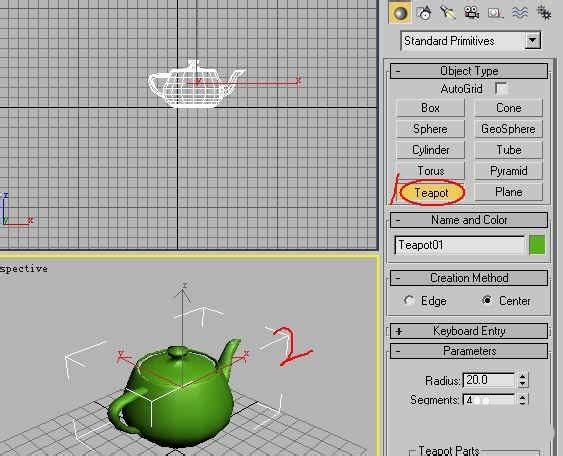Select the Geometry category icon
The width and height of the screenshot is (563, 456).
pyautogui.click(x=400, y=13)
